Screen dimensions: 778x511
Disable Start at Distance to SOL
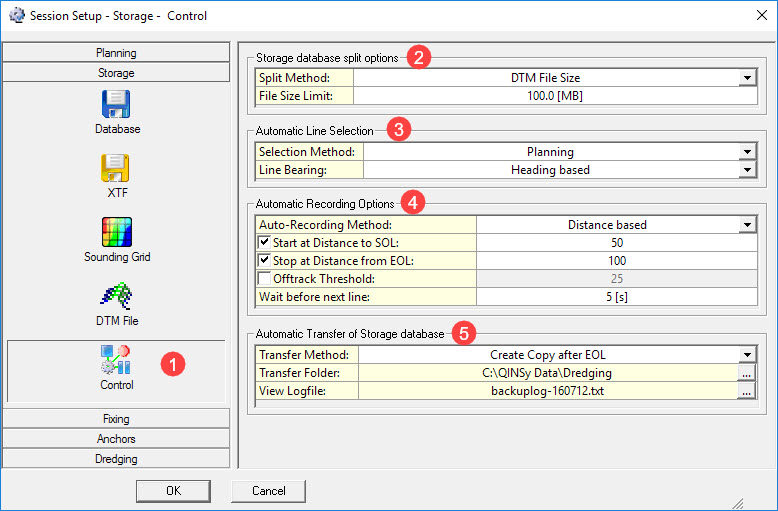(265, 243)
